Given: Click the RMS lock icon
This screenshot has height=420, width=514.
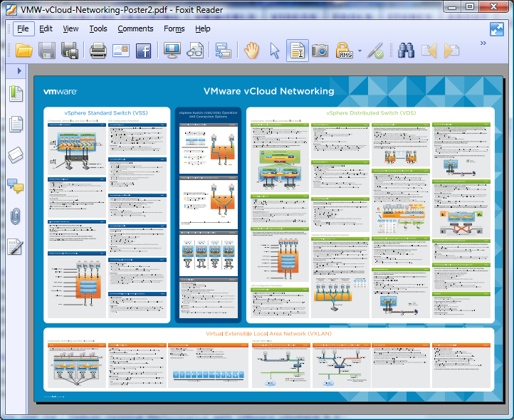Looking at the screenshot, I should click(344, 51).
